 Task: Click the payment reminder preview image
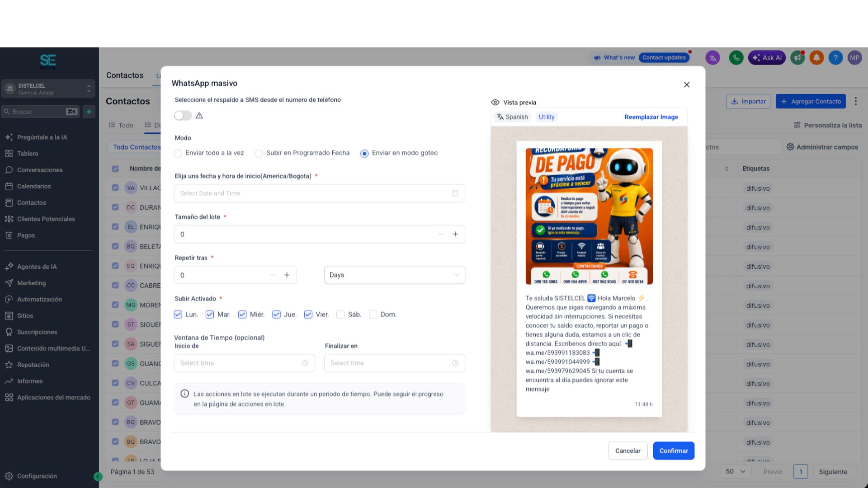(x=589, y=216)
